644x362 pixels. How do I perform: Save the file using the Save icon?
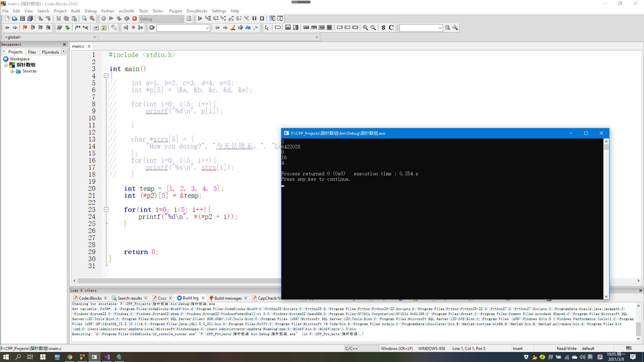click(22, 19)
